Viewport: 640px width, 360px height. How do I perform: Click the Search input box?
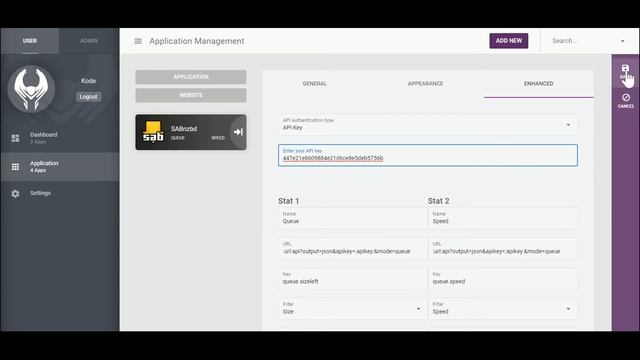tap(582, 41)
